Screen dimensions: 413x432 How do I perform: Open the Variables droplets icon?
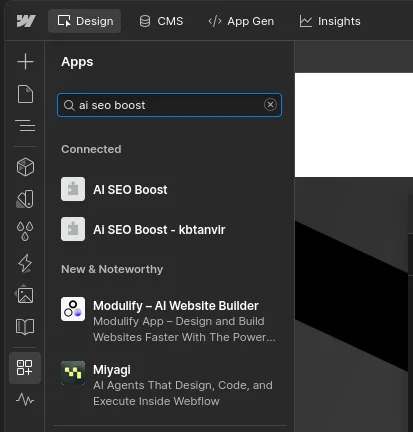[25, 231]
